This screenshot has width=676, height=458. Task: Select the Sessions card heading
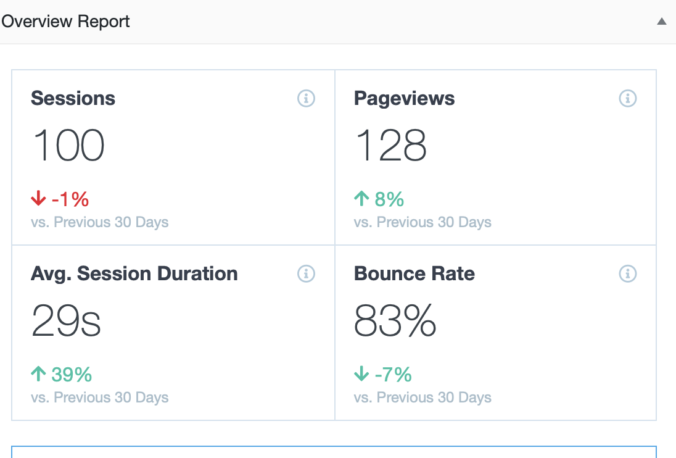73,98
